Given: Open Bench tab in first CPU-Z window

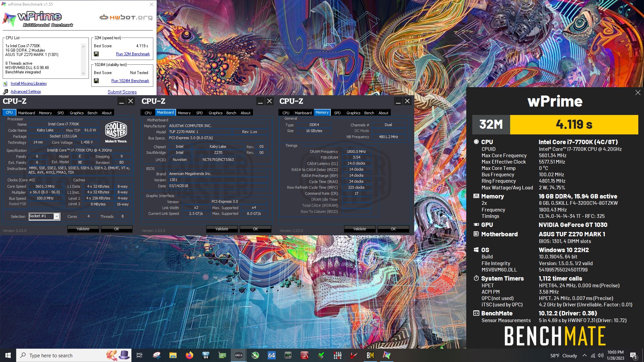Looking at the screenshot, I should point(92,113).
